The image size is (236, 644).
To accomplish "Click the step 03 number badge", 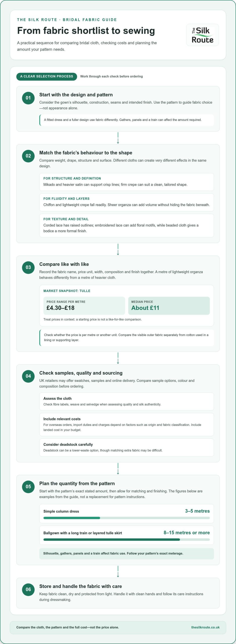I will (28, 267).
